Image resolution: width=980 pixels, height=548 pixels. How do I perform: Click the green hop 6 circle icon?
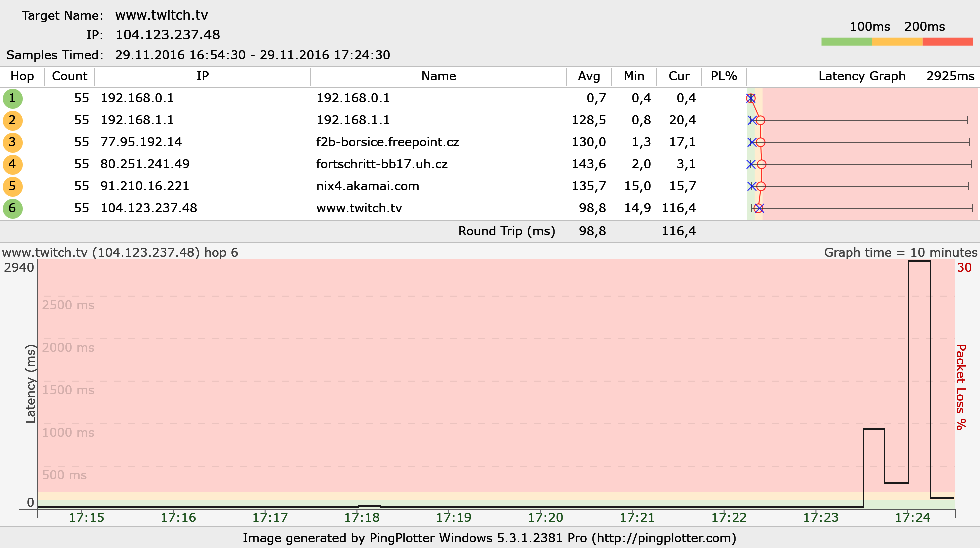click(x=13, y=208)
